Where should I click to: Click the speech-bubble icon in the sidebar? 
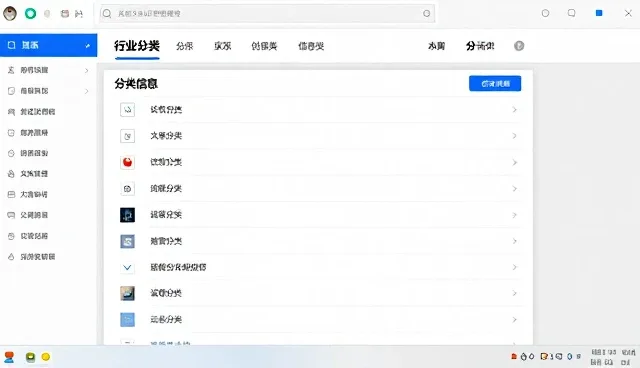11,215
